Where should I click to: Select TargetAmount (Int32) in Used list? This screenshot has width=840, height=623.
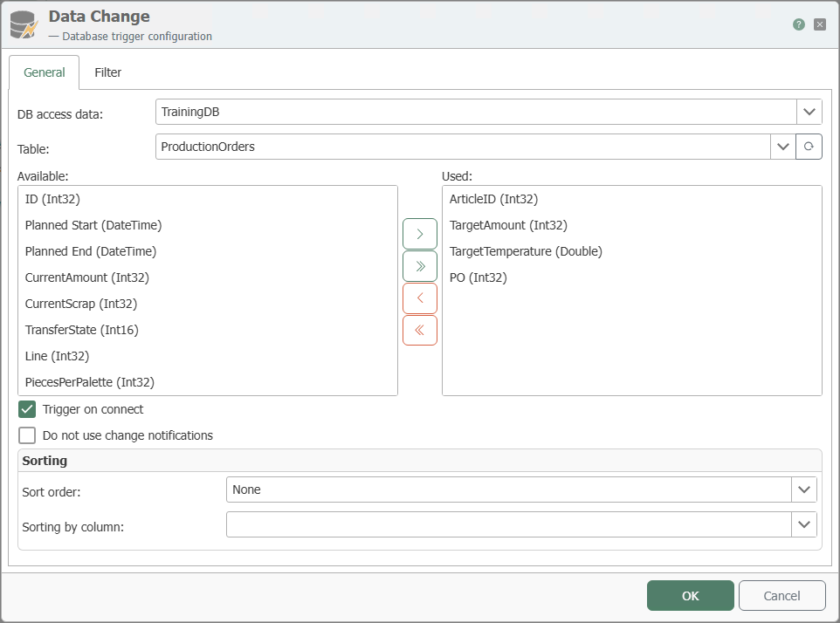coord(631,225)
